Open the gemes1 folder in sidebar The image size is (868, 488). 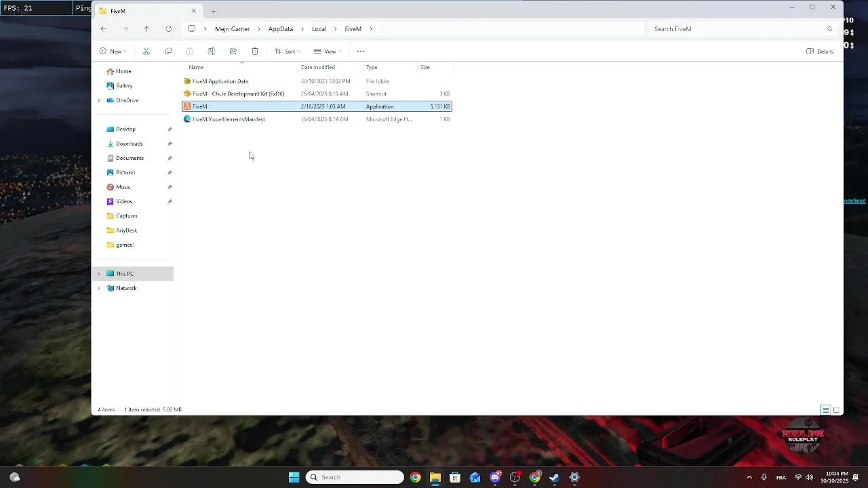pyautogui.click(x=125, y=245)
